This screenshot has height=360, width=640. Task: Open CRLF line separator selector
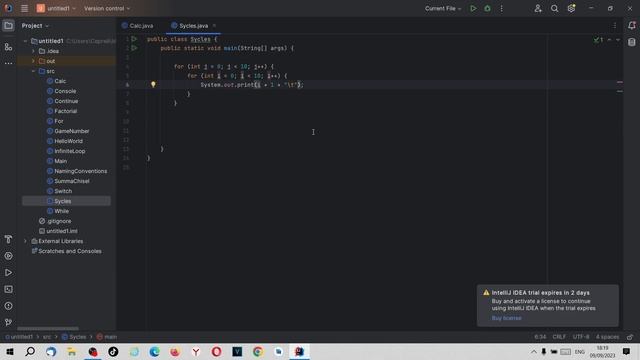[559, 337]
